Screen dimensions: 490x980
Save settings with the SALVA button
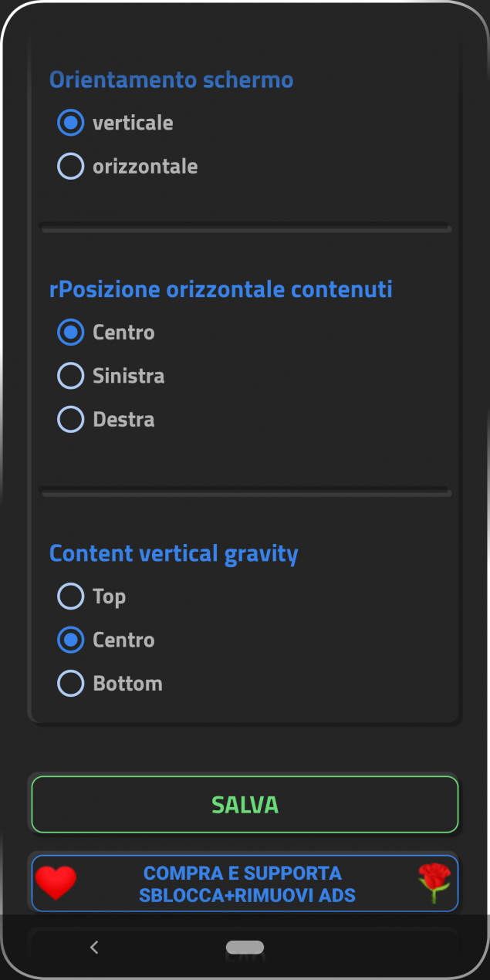(245, 805)
